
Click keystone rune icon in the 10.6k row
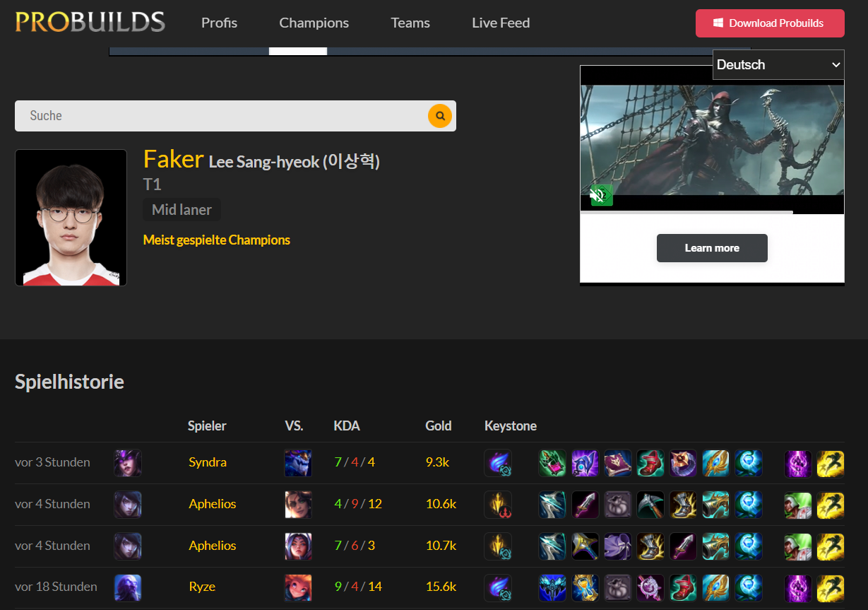pyautogui.click(x=498, y=505)
